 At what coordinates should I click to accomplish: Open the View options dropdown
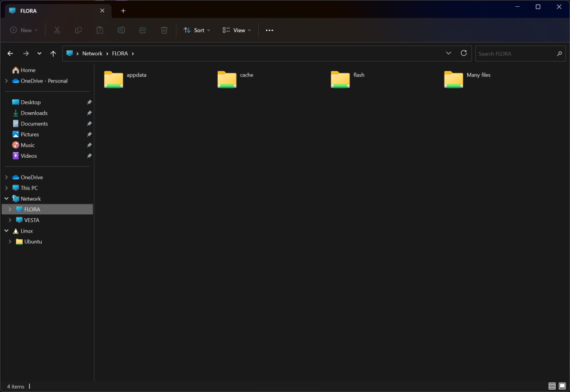click(x=237, y=30)
